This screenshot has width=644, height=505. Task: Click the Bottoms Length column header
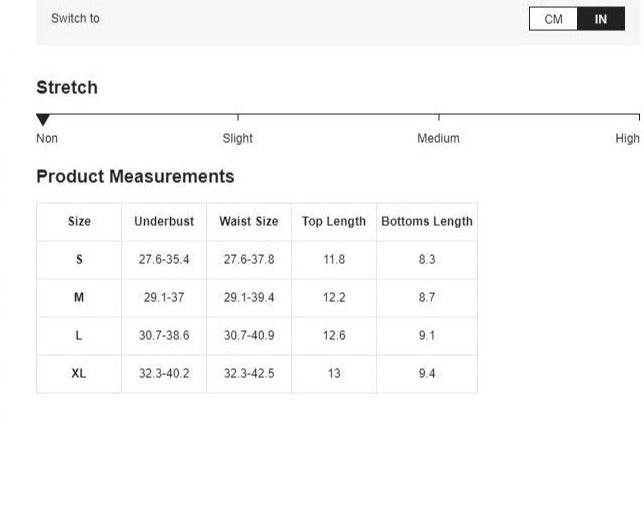pyautogui.click(x=427, y=221)
